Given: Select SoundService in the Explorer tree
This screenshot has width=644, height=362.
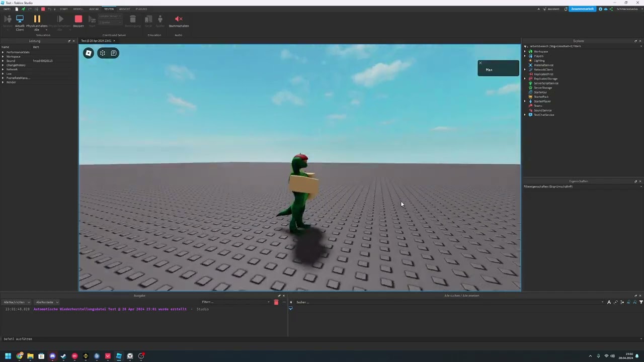Looking at the screenshot, I should point(542,111).
